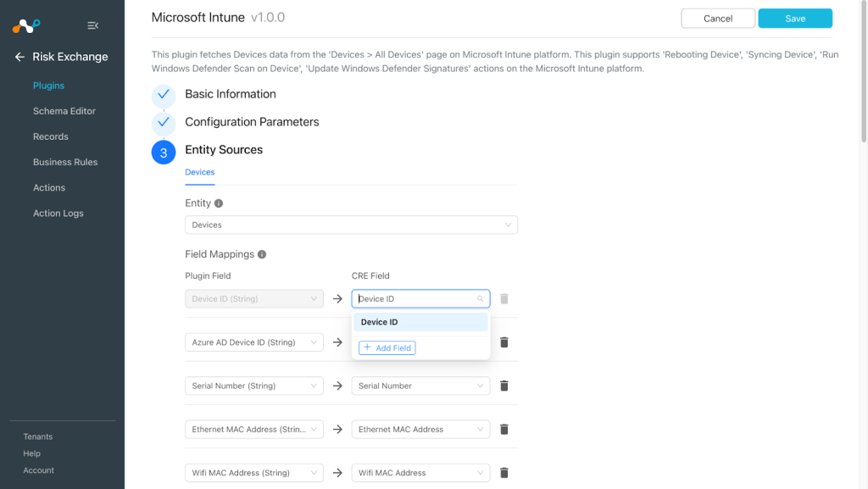Click search icon in CRE Field box

(480, 298)
